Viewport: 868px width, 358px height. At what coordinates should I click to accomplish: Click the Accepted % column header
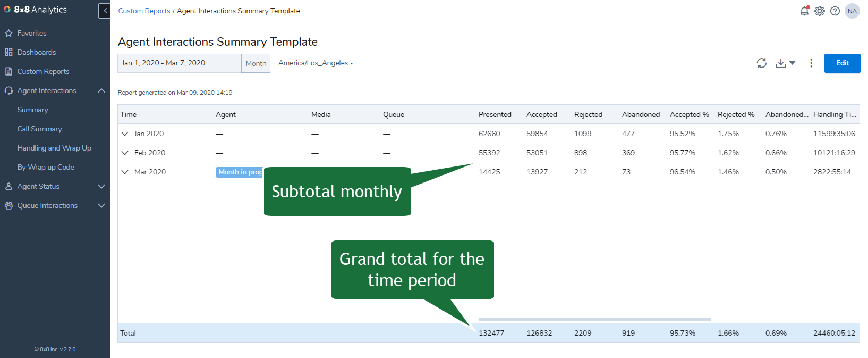(690, 114)
